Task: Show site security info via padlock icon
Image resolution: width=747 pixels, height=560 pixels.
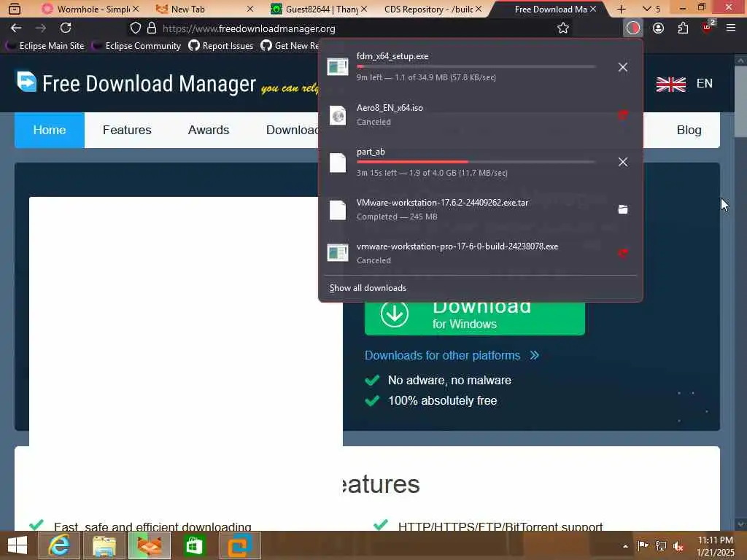Action: pos(152,28)
